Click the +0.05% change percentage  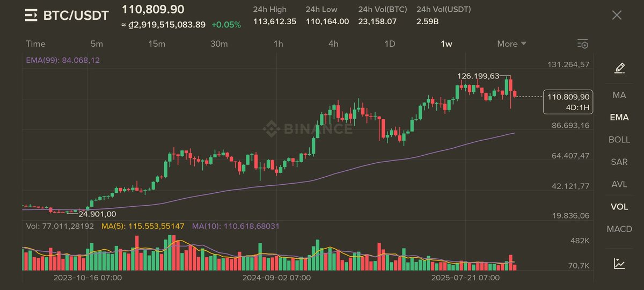coord(226,25)
